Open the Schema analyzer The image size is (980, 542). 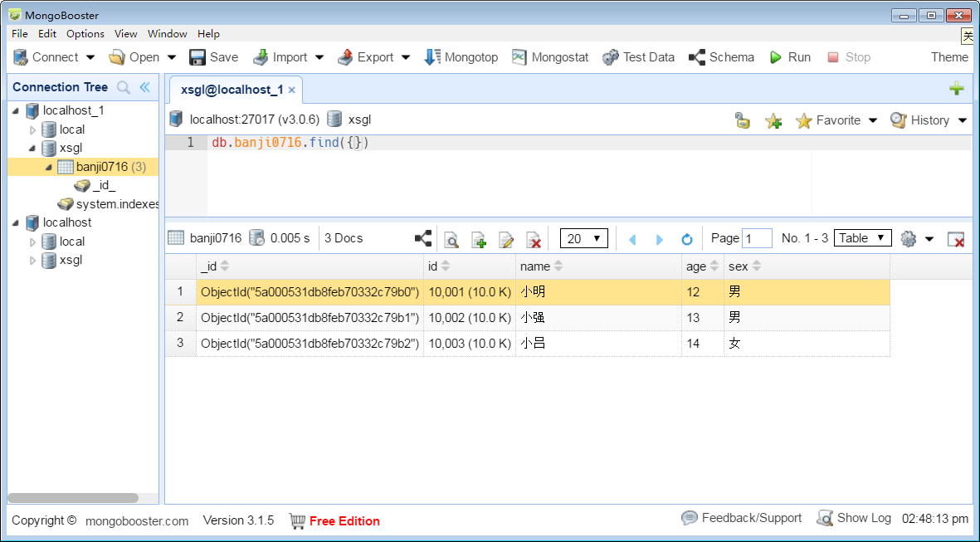pos(721,57)
